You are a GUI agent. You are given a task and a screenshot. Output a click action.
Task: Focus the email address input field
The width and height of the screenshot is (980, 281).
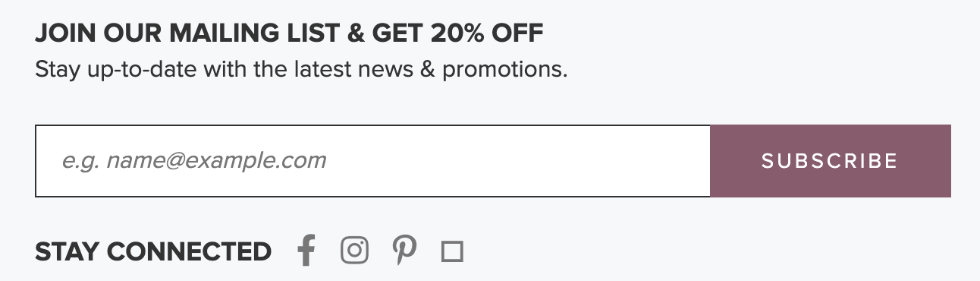coord(372,161)
